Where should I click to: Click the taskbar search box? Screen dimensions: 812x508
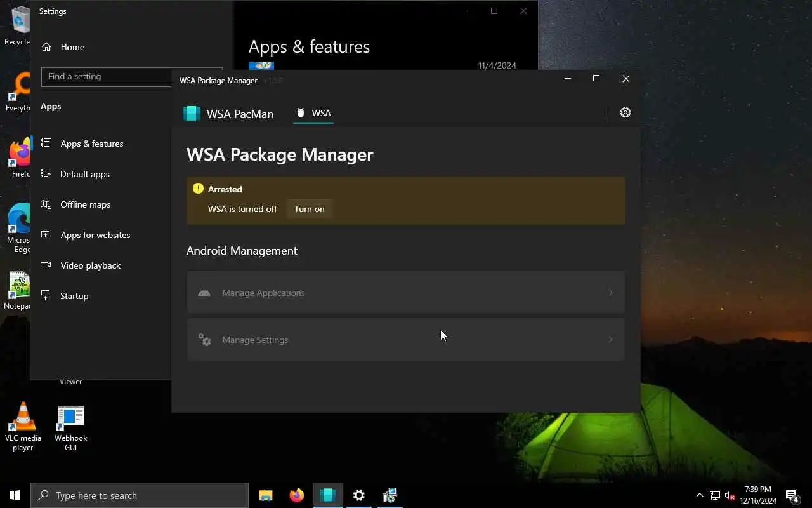click(x=140, y=495)
